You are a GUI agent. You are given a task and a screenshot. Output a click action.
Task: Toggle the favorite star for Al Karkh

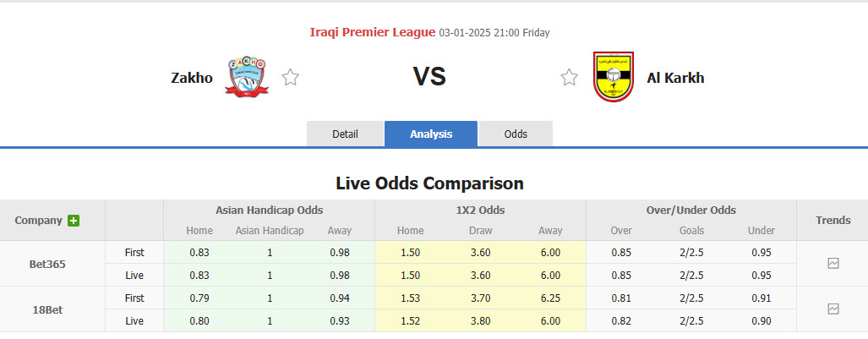coord(569,78)
